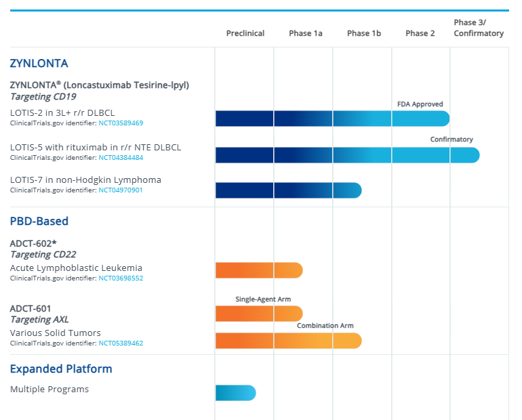Screen dimensions: 522x420
Task: Click the Combination Arm label
Action: [325, 326]
